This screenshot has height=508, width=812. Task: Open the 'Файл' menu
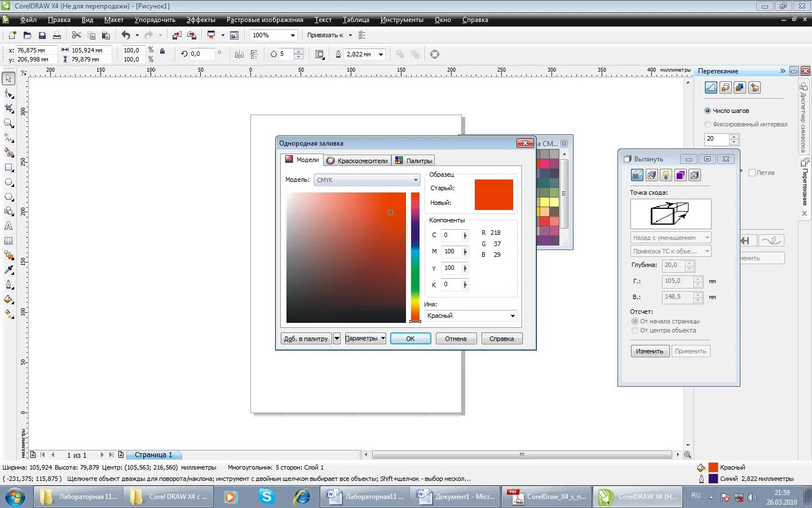[x=28, y=20]
